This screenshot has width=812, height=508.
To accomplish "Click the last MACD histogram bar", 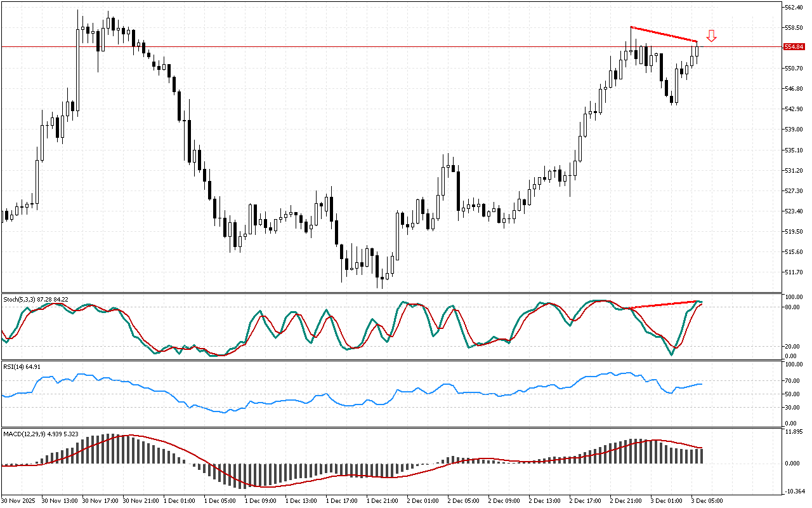I will tap(700, 455).
